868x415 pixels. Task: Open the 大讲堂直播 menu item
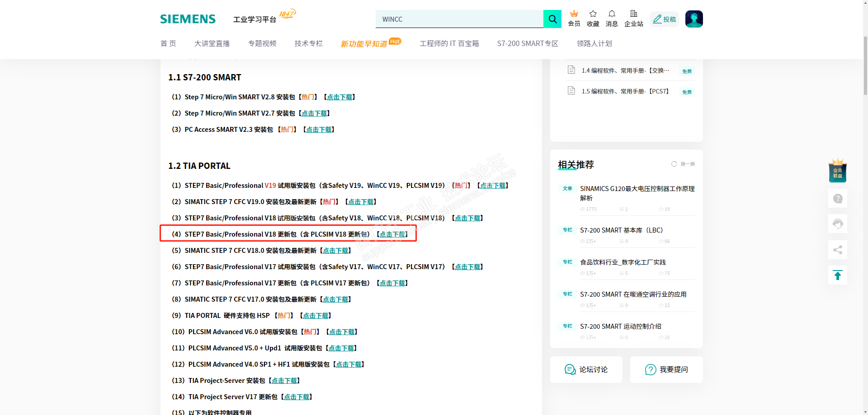pyautogui.click(x=212, y=43)
